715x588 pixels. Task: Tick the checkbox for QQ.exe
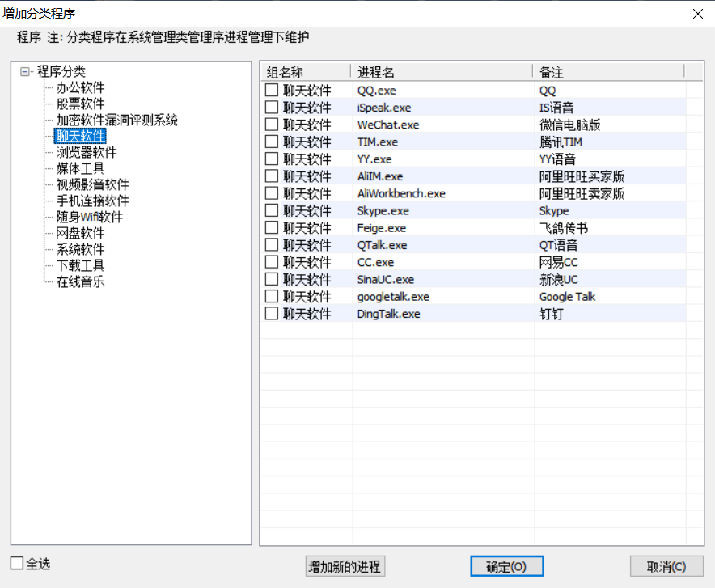coord(272,91)
